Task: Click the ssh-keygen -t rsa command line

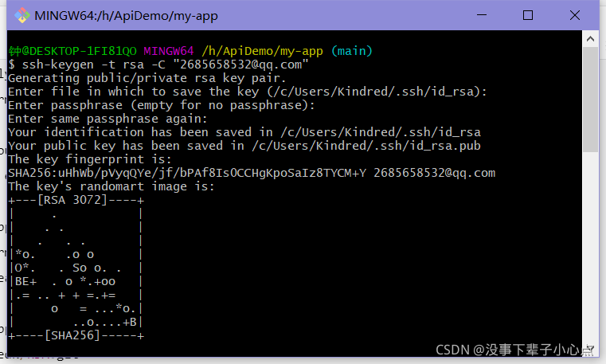Action: click(158, 65)
